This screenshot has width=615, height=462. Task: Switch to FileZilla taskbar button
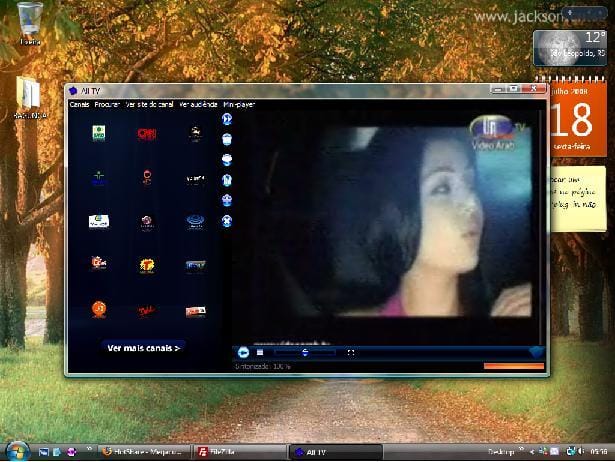tap(240, 452)
